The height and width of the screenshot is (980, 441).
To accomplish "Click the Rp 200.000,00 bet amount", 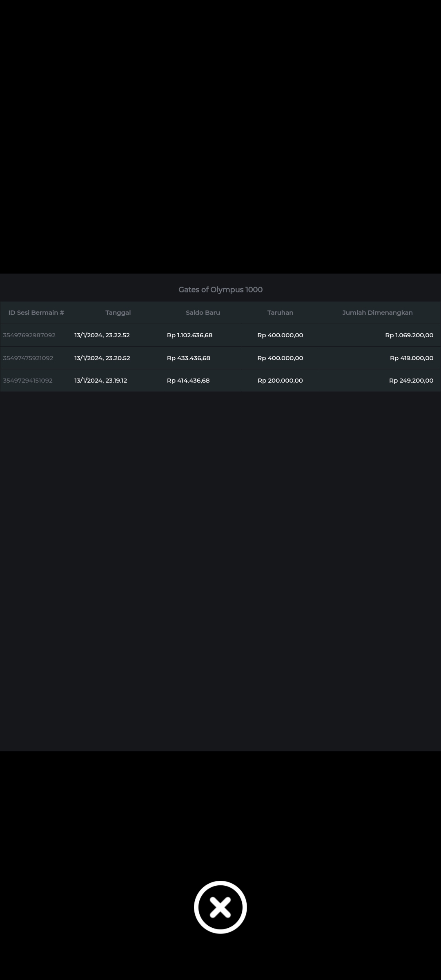I will 280,381.
